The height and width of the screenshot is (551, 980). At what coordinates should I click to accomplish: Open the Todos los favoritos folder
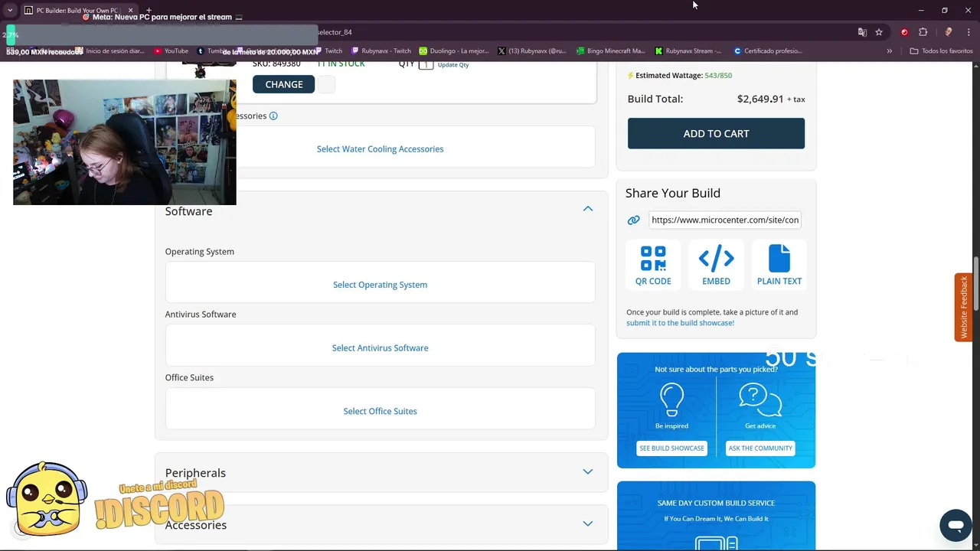coord(942,51)
